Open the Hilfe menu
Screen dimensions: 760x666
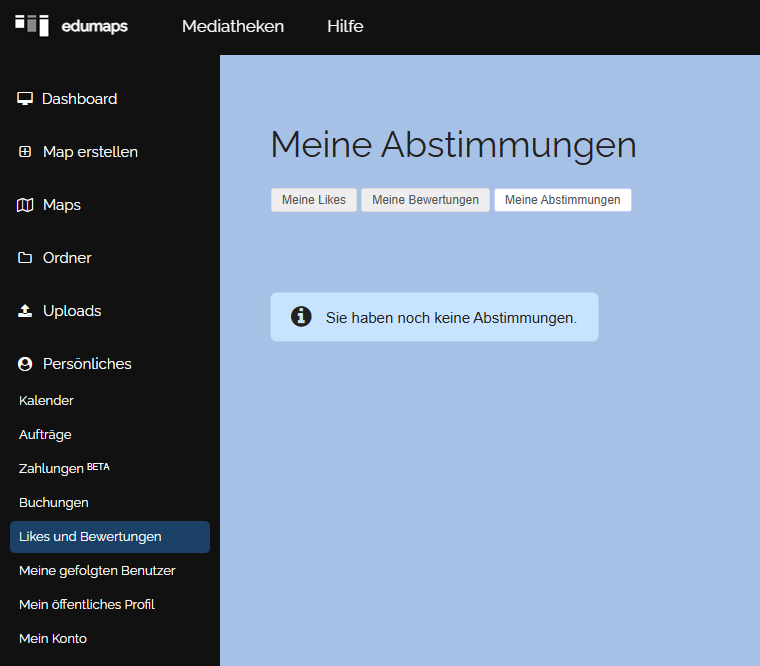pyautogui.click(x=345, y=26)
